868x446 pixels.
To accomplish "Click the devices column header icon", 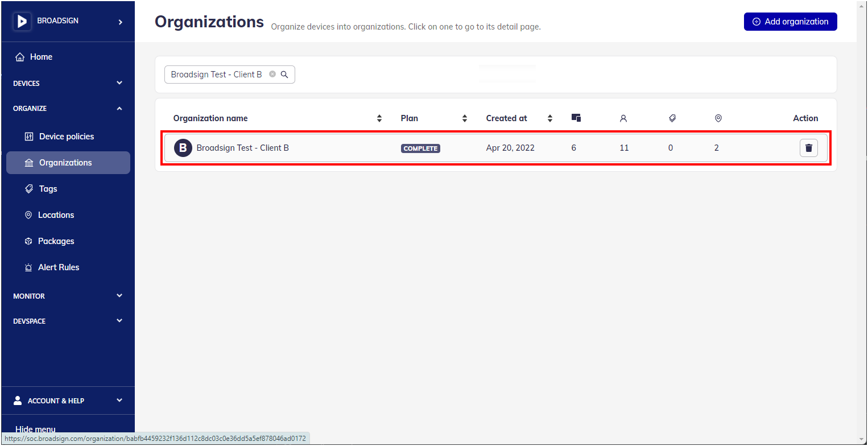I will coord(576,118).
